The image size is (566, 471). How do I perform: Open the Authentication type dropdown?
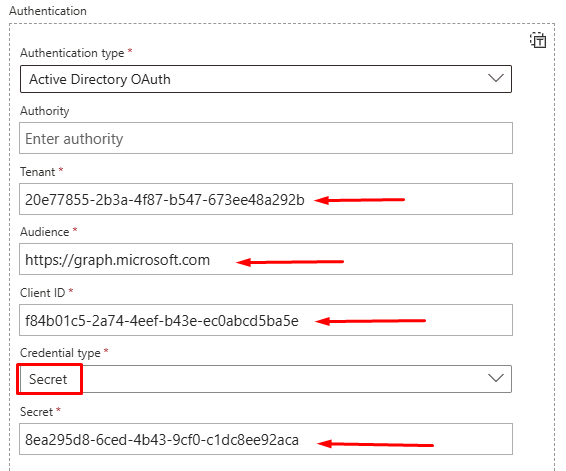point(266,79)
